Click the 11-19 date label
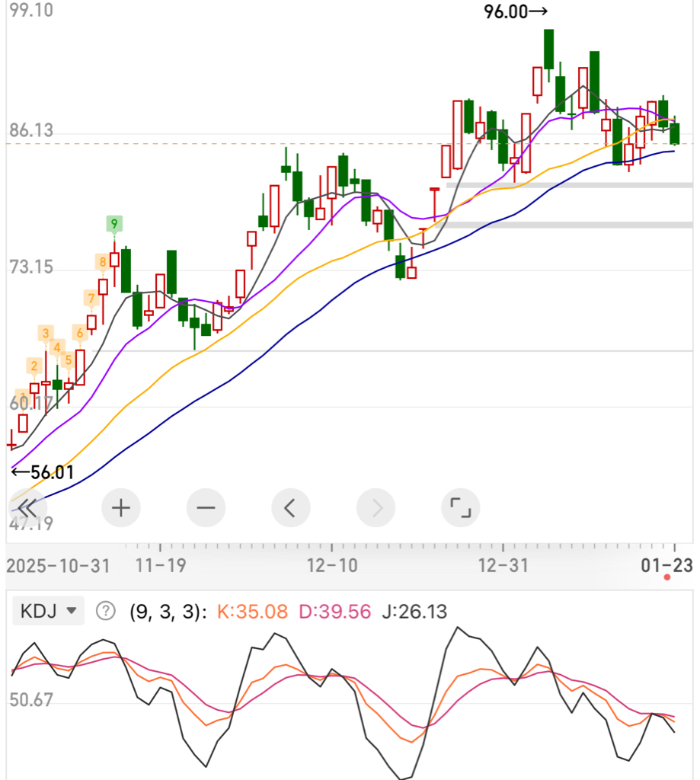The image size is (700, 780). pos(161,566)
